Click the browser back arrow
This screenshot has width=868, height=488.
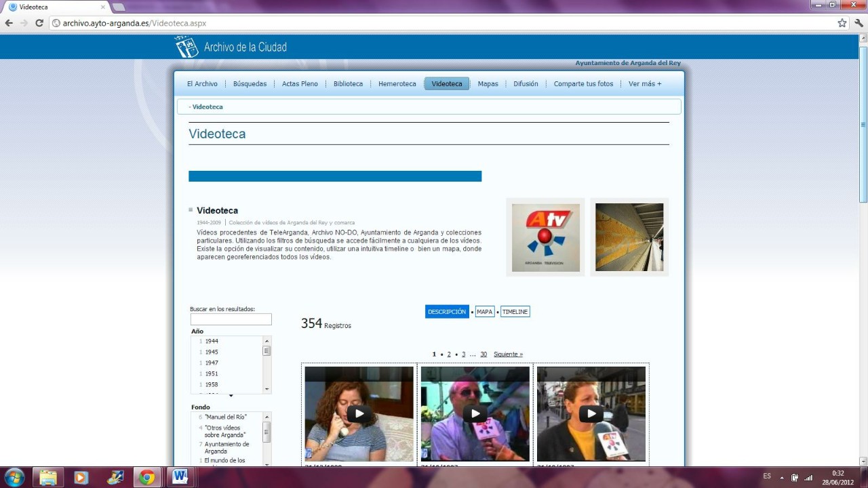9,23
